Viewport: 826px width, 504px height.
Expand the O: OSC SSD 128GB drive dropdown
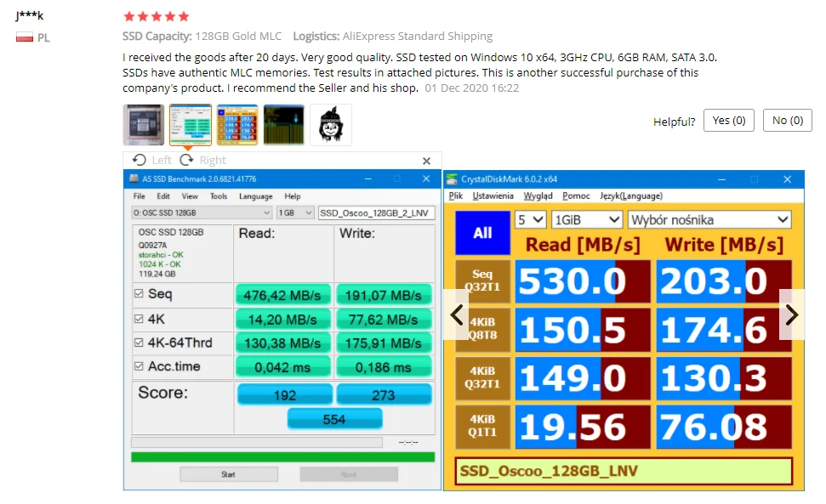click(202, 212)
